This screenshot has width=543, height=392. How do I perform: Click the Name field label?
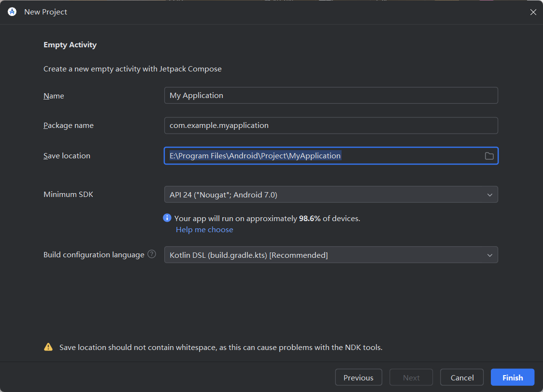(54, 96)
